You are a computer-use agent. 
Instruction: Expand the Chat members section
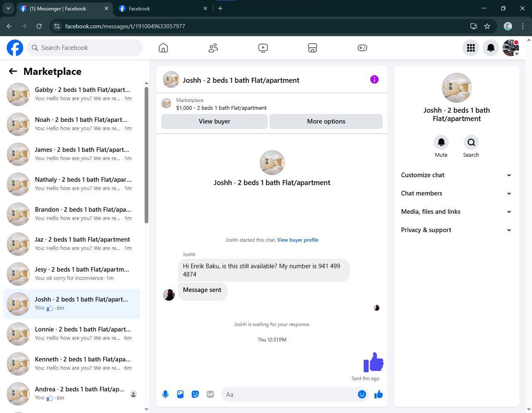(456, 193)
